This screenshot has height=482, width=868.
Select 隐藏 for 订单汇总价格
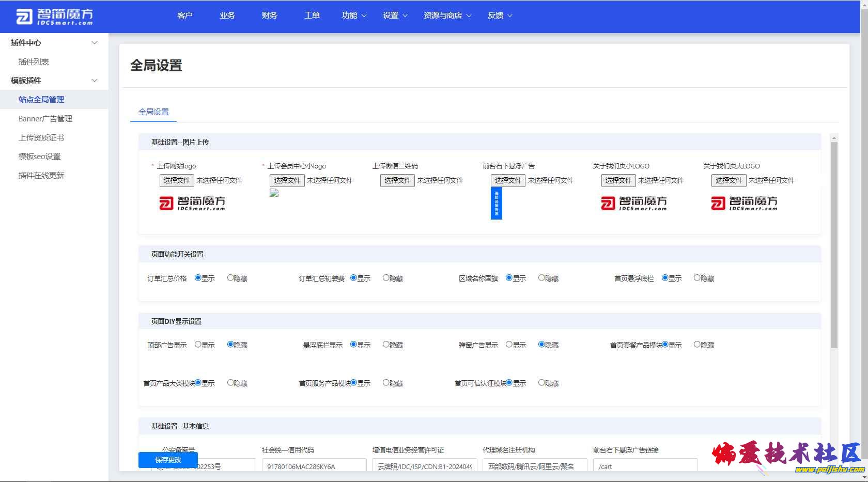(231, 278)
